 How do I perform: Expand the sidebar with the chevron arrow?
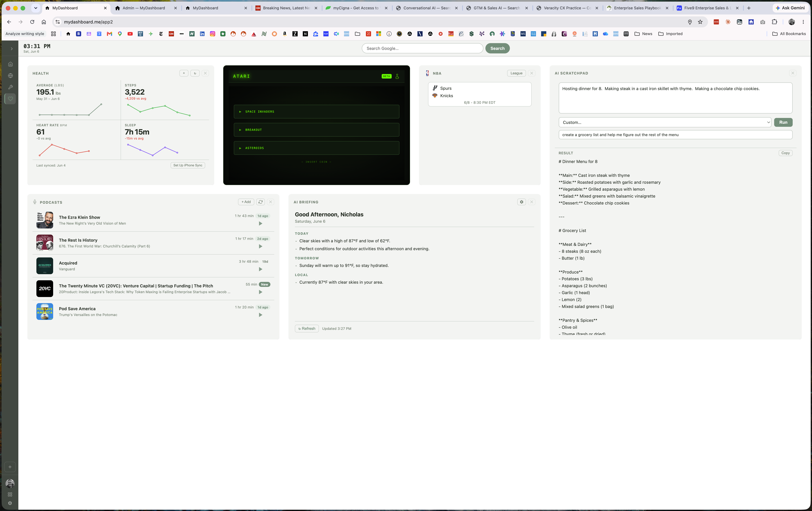tap(11, 49)
